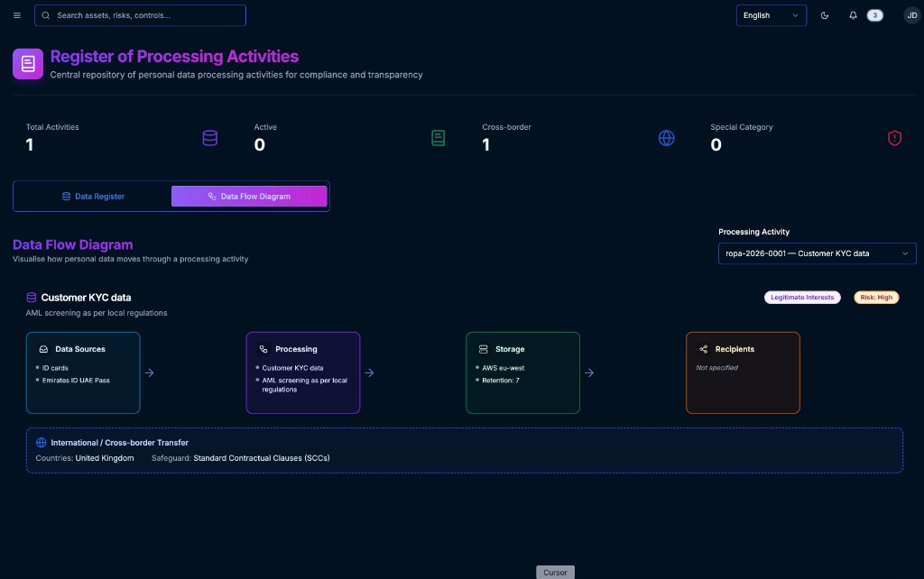This screenshot has height=579, width=924.
Task: Click 'Standard Contractual Clauses (SCCs)' safeguard
Action: click(262, 458)
